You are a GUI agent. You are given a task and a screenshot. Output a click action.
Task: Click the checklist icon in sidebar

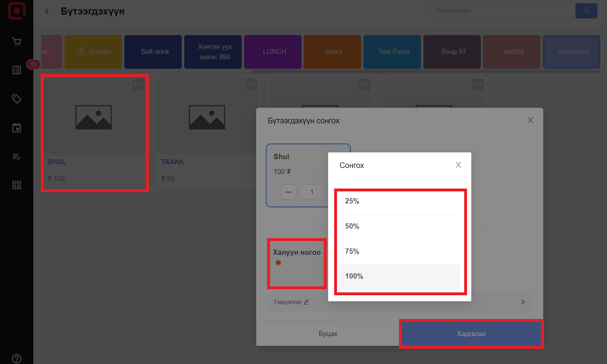pyautogui.click(x=17, y=156)
